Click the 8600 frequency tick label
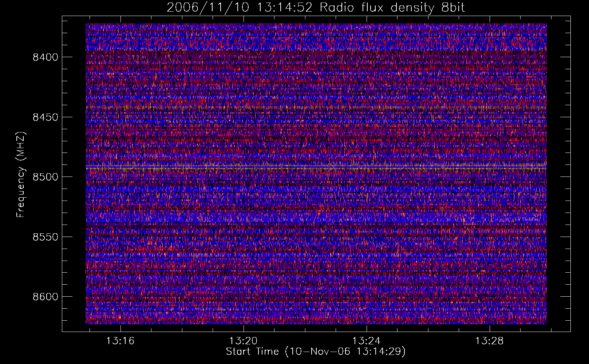 [x=46, y=297]
